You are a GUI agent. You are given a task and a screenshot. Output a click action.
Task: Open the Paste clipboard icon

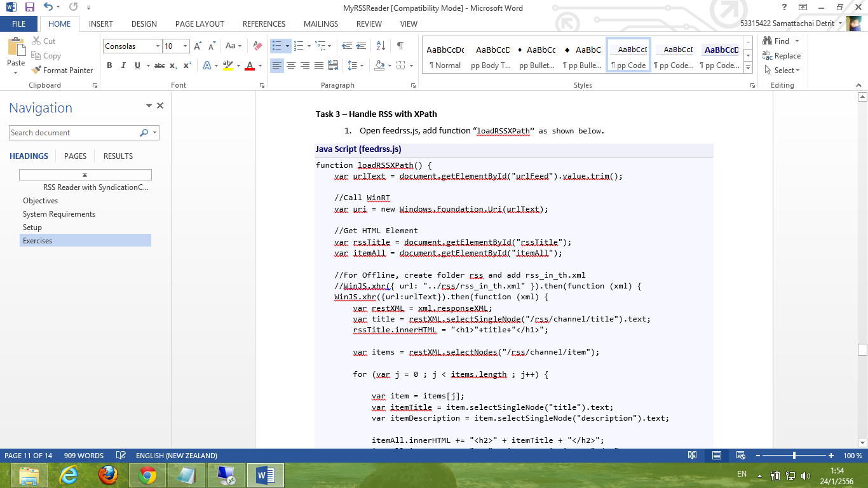pyautogui.click(x=15, y=48)
